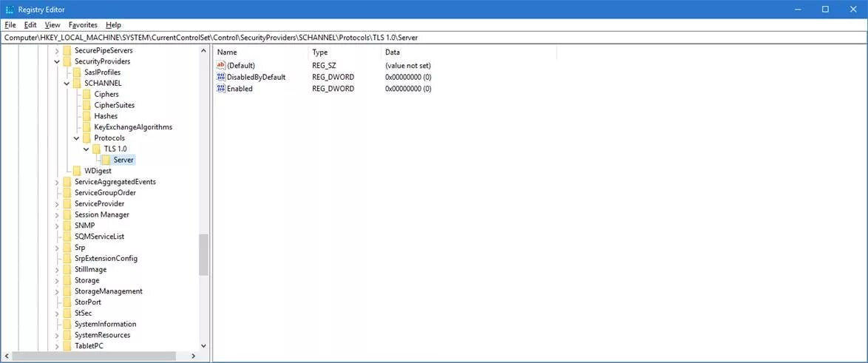
Task: Open the Favorites menu
Action: (x=83, y=25)
